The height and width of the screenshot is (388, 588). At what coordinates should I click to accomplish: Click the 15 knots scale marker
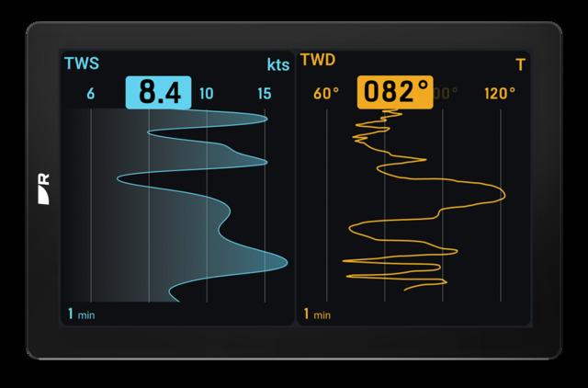click(265, 94)
